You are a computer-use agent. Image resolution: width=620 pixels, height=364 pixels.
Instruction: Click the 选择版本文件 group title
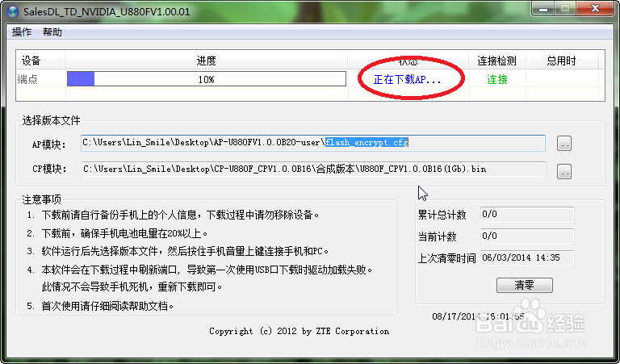(x=51, y=120)
